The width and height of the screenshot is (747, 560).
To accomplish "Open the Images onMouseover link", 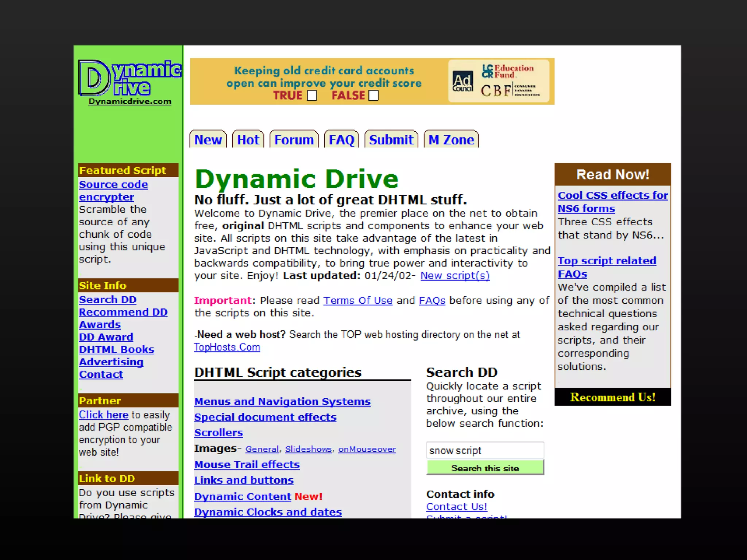I will pos(367,449).
